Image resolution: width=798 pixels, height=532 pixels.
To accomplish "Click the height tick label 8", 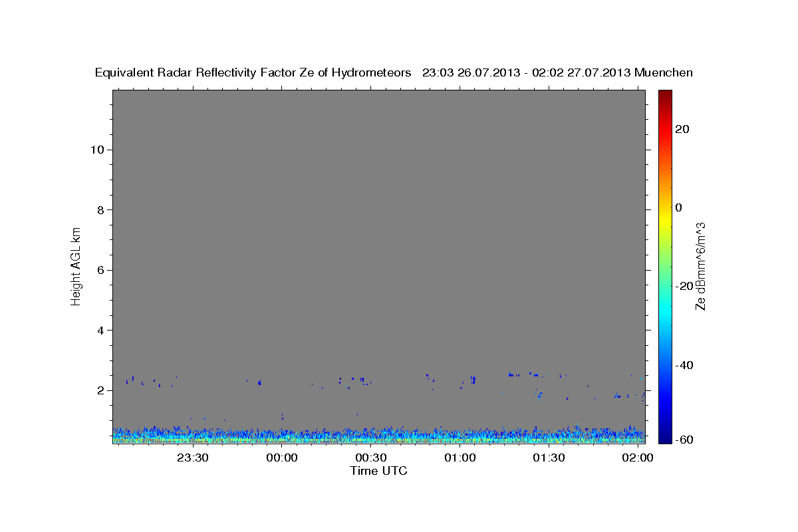I will [x=100, y=210].
